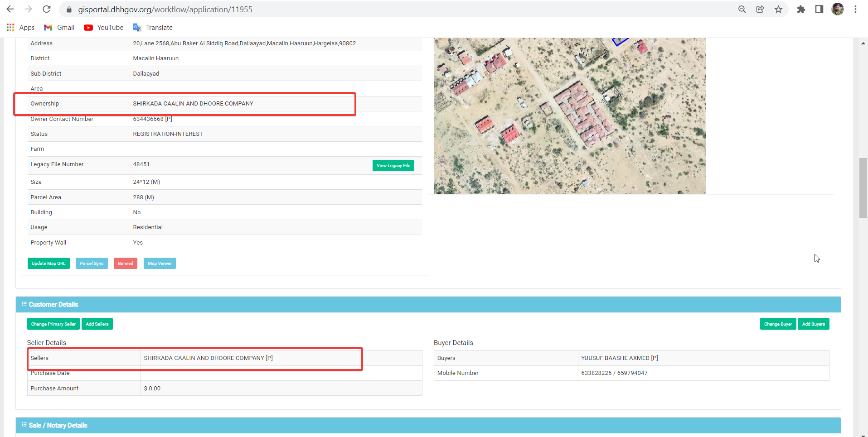Click the usage value Residential
Screen dimensions: 868x437
click(148, 227)
